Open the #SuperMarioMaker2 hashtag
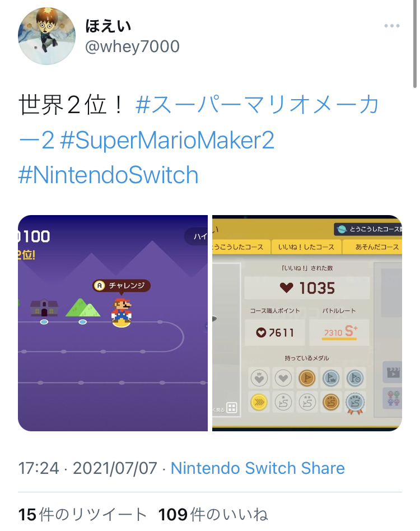Viewport: 420px width, 531px height. click(167, 141)
